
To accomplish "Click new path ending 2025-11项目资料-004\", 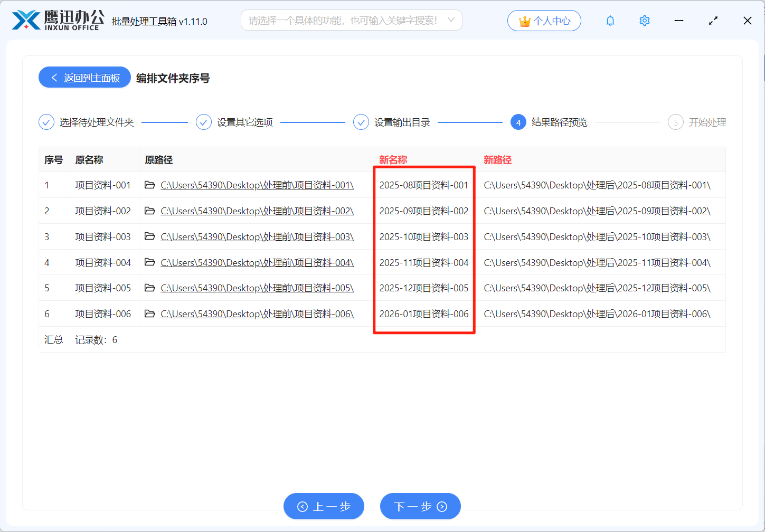I will tap(597, 262).
